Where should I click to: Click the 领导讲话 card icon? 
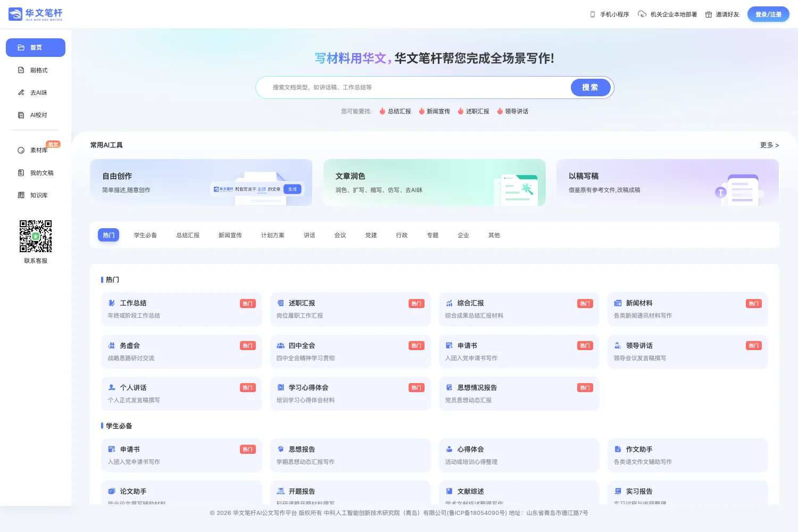(x=618, y=346)
